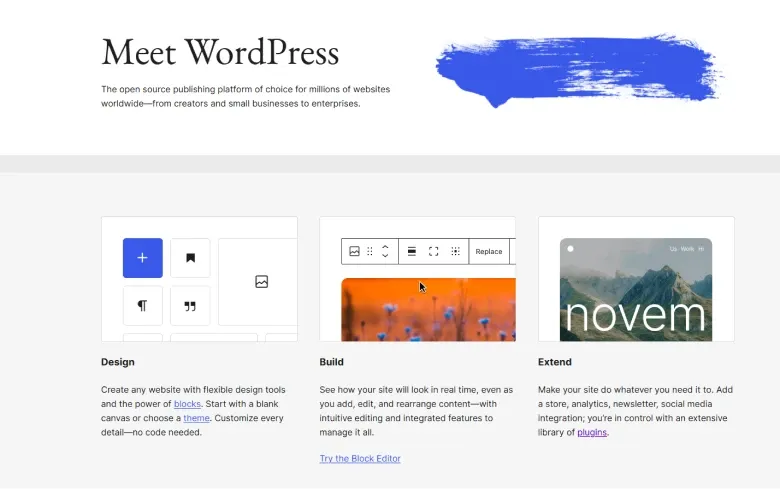Click the Design heading
The height and width of the screenshot is (489, 780).
(118, 362)
